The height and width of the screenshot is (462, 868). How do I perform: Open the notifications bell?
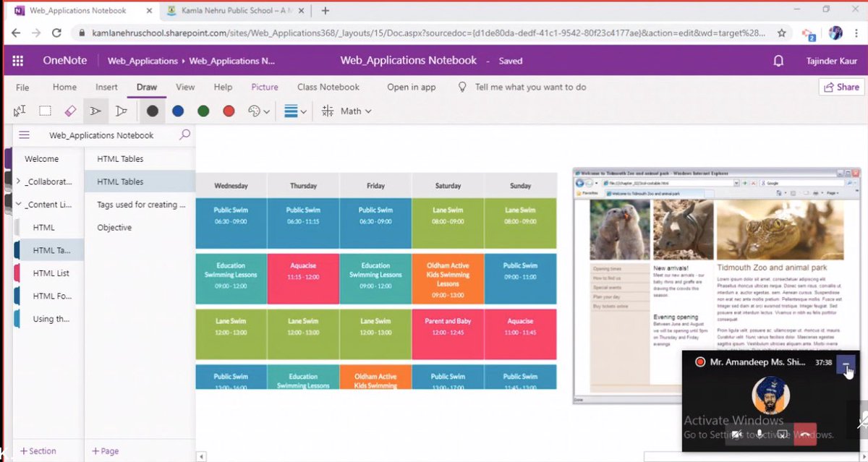(x=778, y=61)
